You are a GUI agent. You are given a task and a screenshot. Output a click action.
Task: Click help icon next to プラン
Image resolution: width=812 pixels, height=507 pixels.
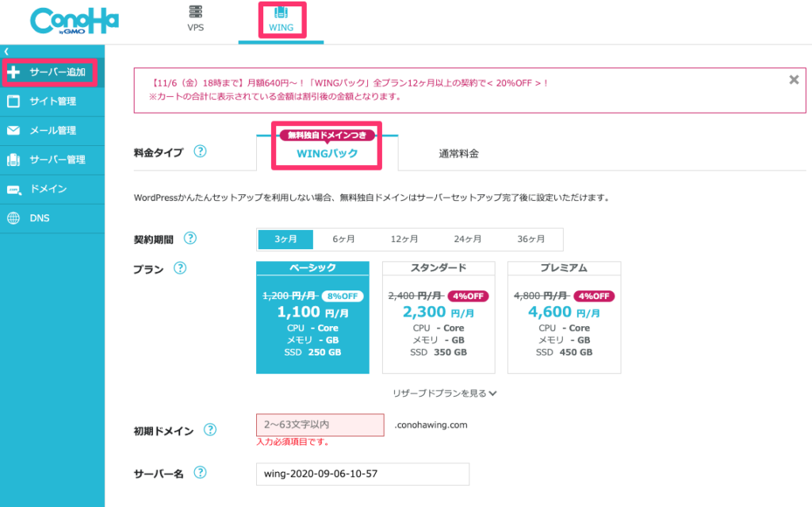(x=180, y=268)
